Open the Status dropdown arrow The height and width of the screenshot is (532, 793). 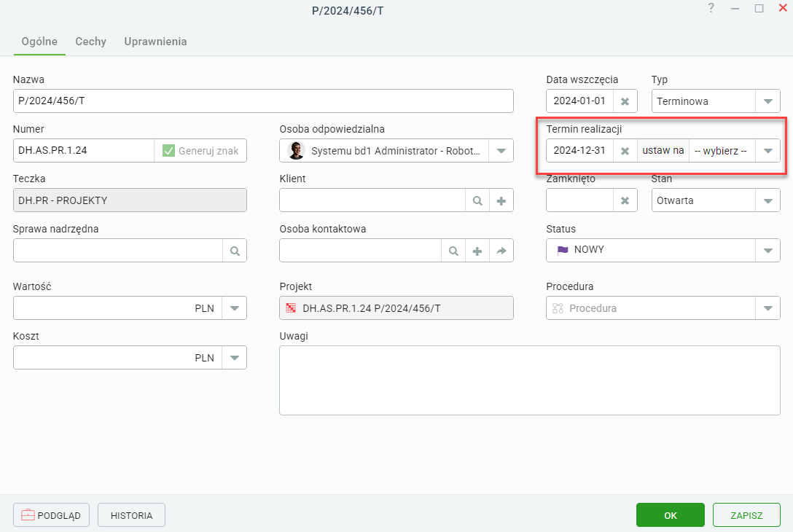coord(767,250)
